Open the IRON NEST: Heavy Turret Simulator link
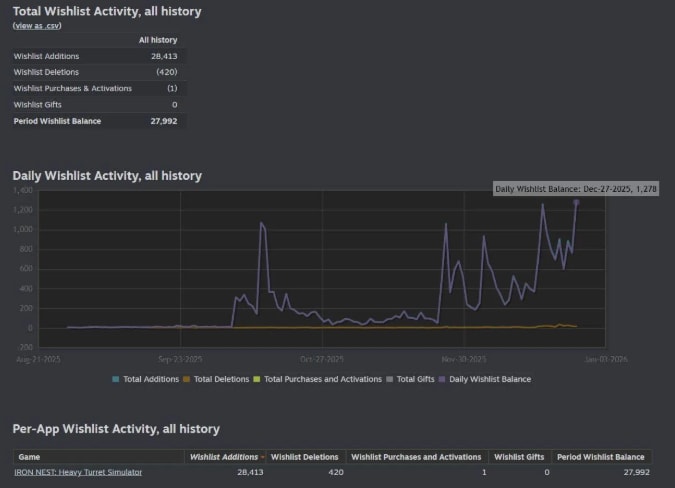Screen dimensions: 675x488 (x=78, y=471)
